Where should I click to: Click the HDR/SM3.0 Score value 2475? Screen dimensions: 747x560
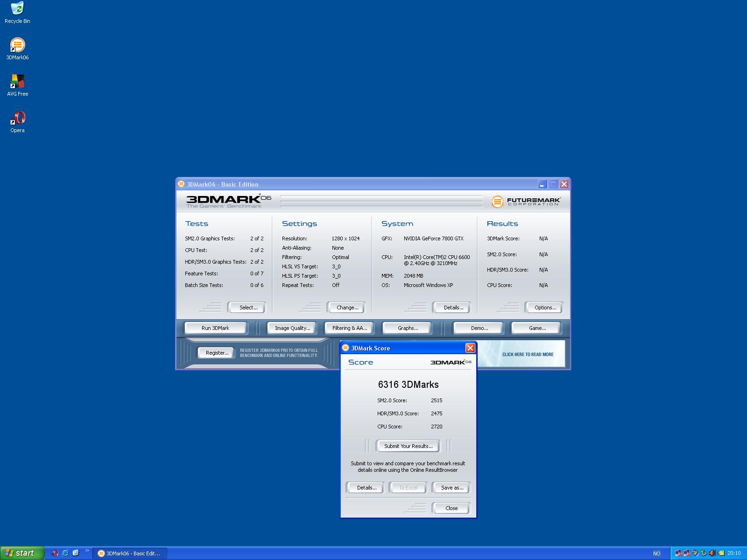point(437,413)
